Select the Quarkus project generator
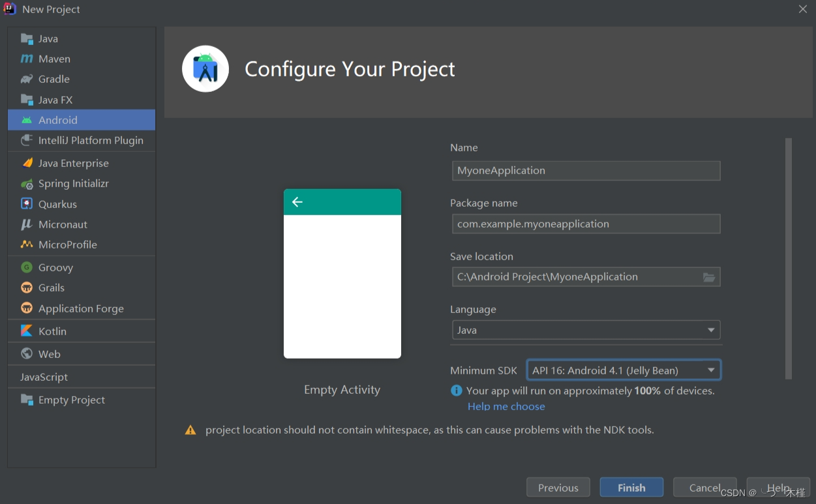 (x=57, y=204)
